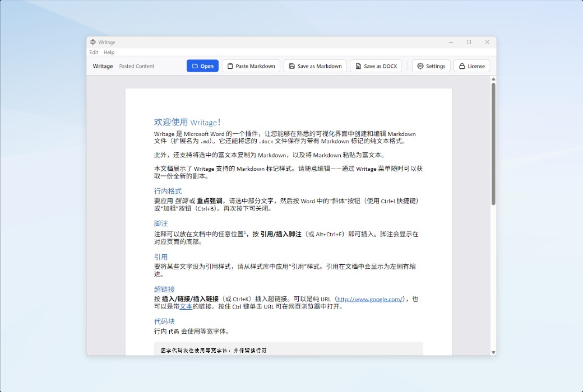Click the scrollbar down arrow

coord(492,353)
